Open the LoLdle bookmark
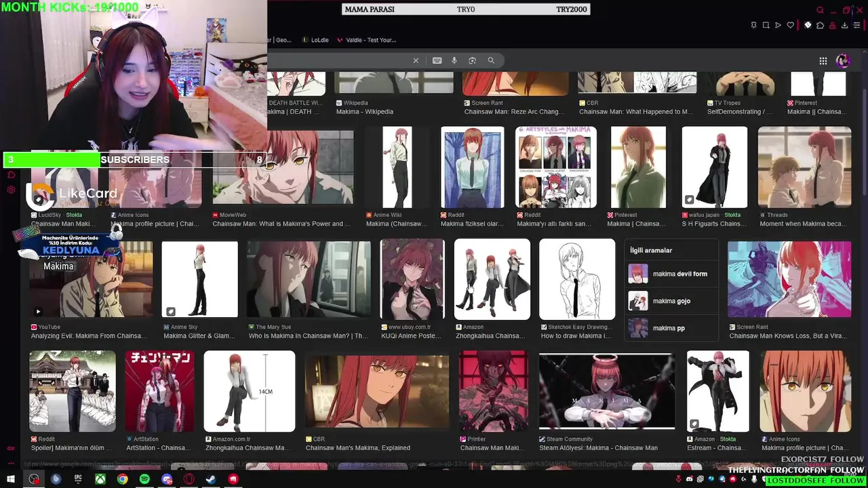The image size is (868, 488). click(x=315, y=40)
